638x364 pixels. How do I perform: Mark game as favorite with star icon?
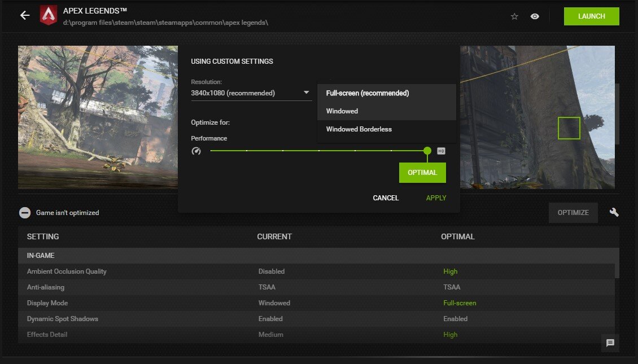point(514,16)
